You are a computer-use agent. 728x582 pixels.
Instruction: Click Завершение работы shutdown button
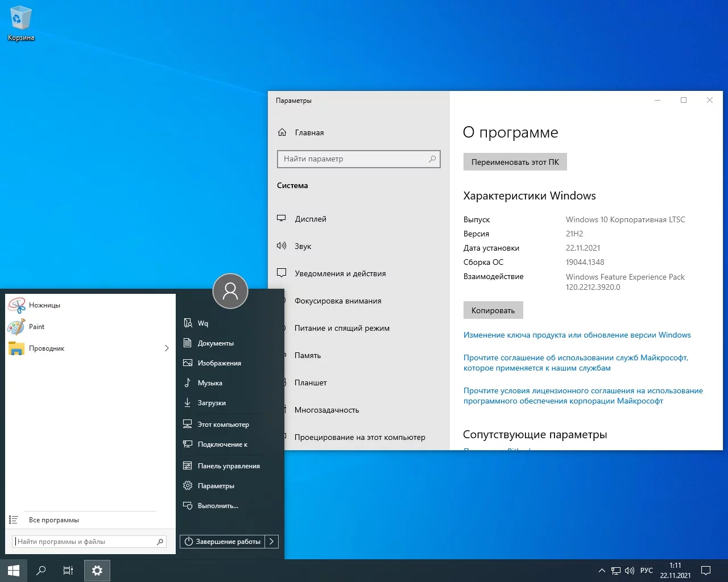pyautogui.click(x=222, y=542)
